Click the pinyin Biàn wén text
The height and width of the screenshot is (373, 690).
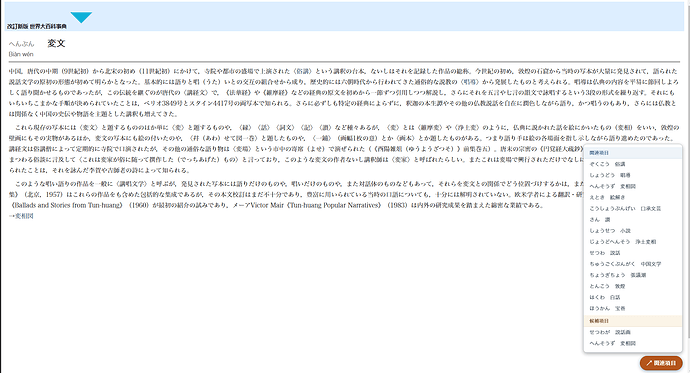tap(21, 54)
